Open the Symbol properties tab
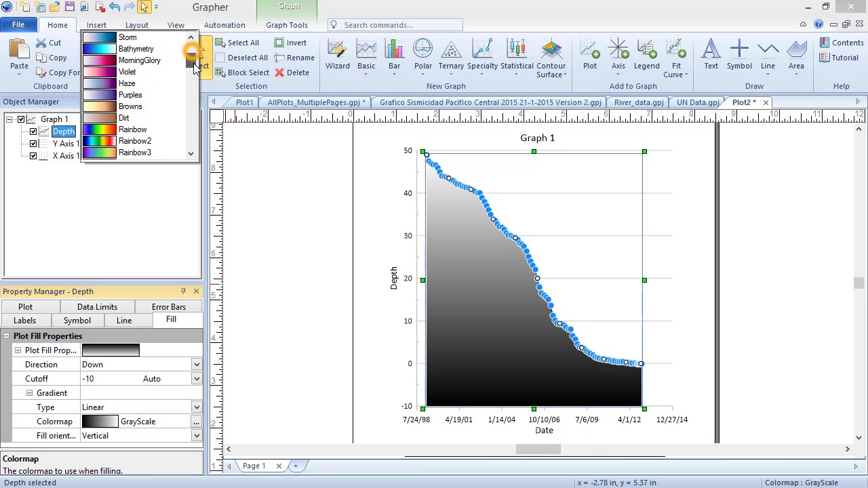The height and width of the screenshot is (488, 868). point(77,321)
